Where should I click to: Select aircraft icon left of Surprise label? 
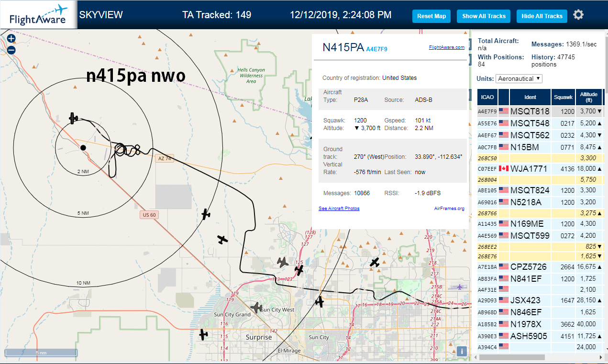pos(204,334)
